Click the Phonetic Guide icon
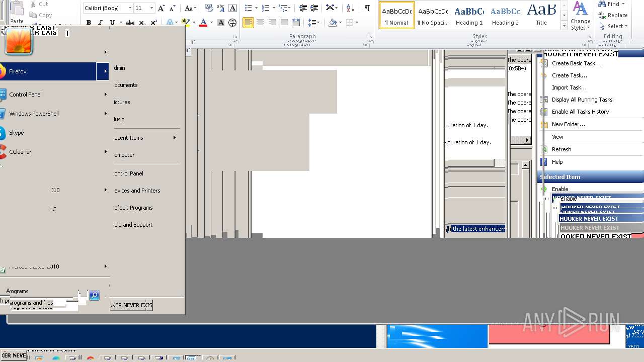Viewport: 644px width, 362px height. [x=221, y=8]
